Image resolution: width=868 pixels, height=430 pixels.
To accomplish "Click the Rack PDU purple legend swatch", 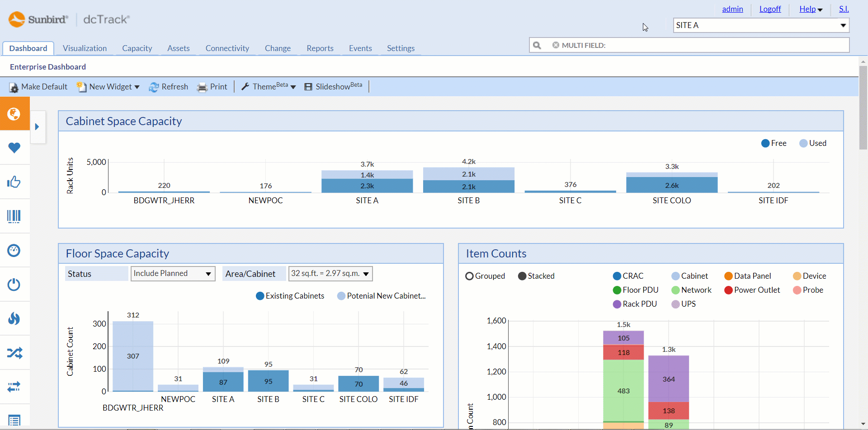I will [x=617, y=304].
